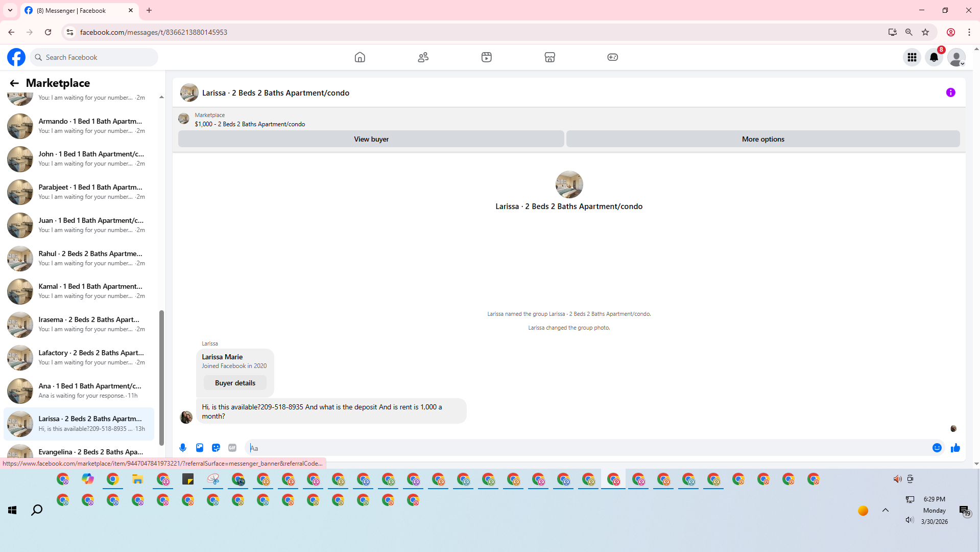The height and width of the screenshot is (552, 980).
Task: Open Irasema conversation
Action: 79,325
